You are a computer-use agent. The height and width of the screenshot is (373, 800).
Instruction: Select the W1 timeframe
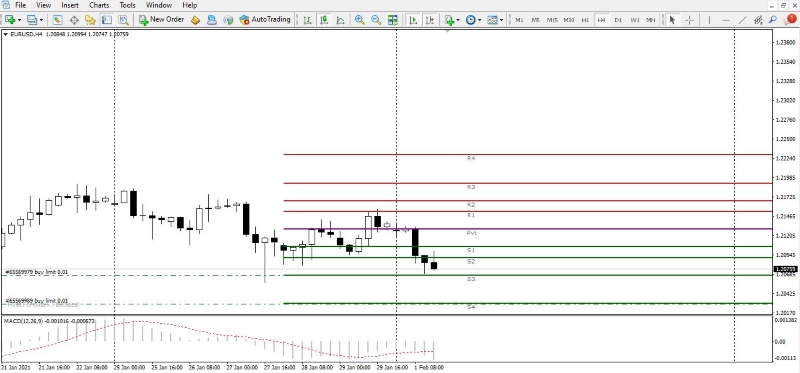[x=635, y=20]
